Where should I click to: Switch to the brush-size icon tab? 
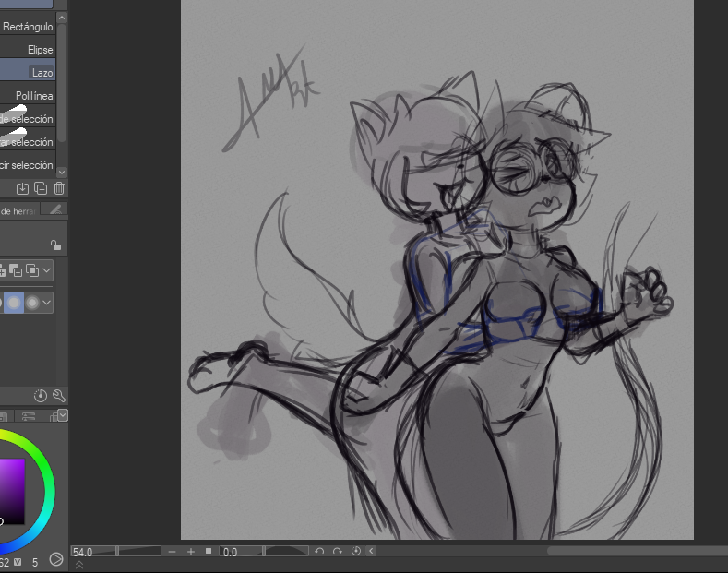click(x=54, y=209)
